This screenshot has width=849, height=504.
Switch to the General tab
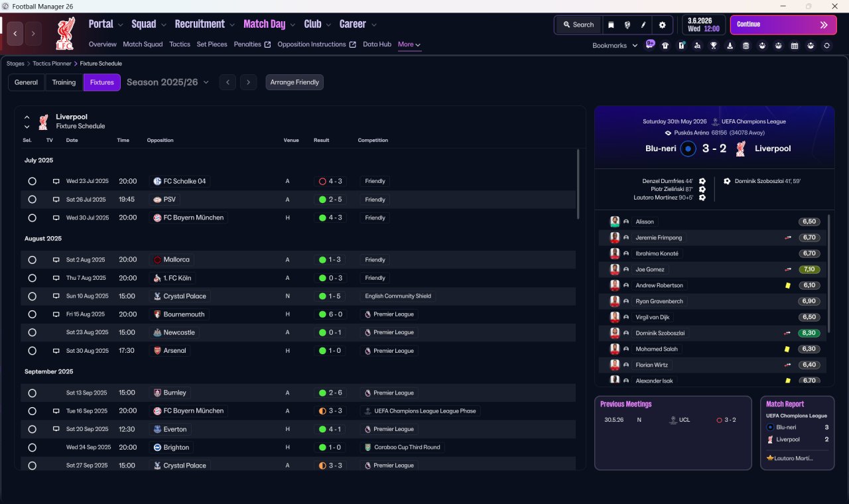[x=27, y=82]
